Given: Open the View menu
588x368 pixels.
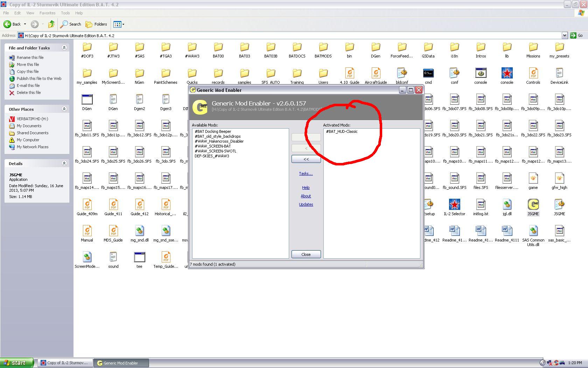Looking at the screenshot, I should 30,13.
